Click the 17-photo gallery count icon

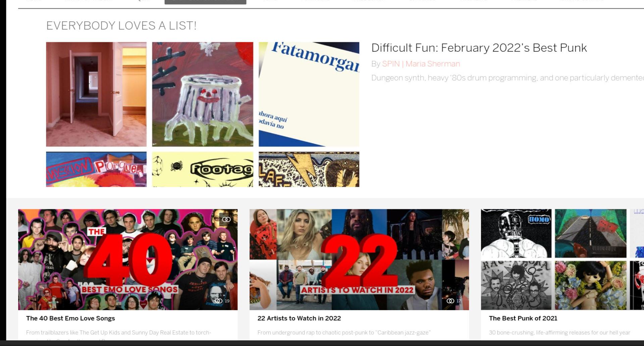(450, 301)
